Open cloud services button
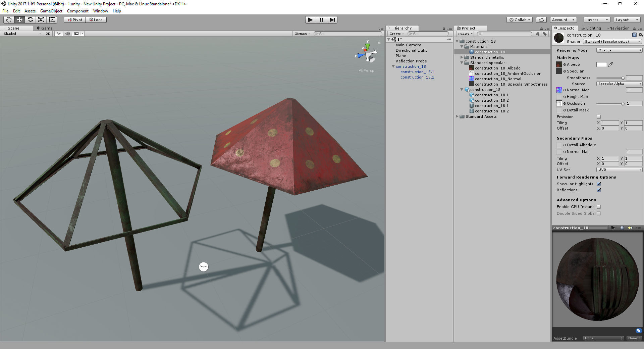644x349 pixels. pos(541,20)
